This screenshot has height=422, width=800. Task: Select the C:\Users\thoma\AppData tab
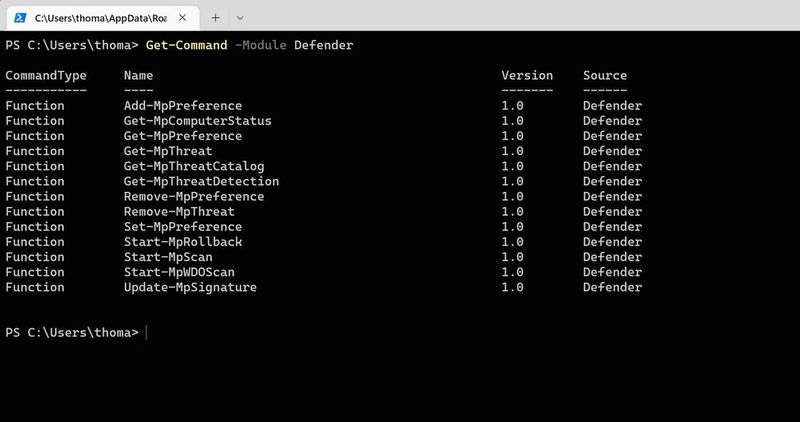[102, 18]
